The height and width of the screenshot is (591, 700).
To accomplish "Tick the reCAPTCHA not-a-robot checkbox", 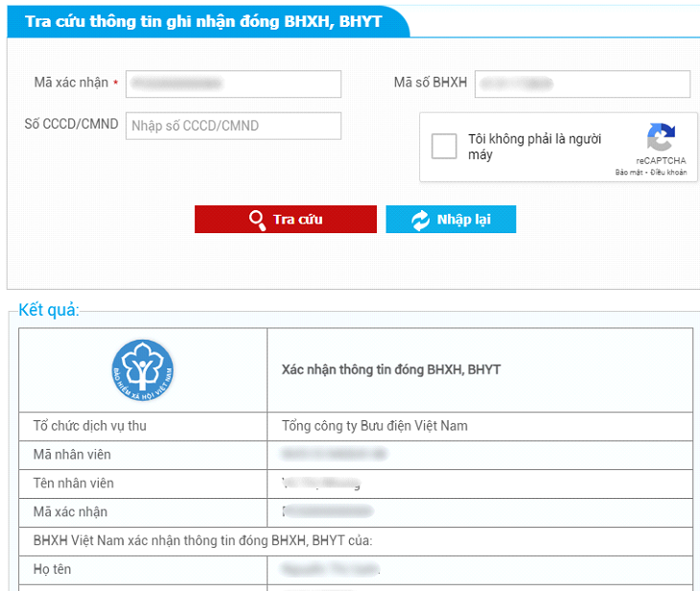I will coord(444,146).
